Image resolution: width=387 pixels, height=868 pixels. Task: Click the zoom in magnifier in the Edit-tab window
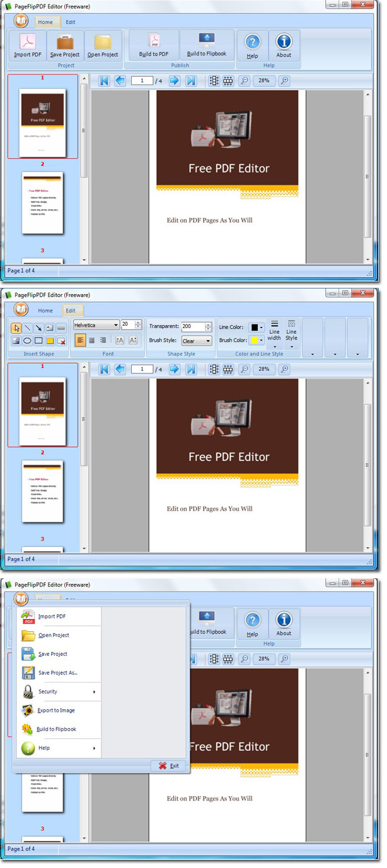coord(284,369)
